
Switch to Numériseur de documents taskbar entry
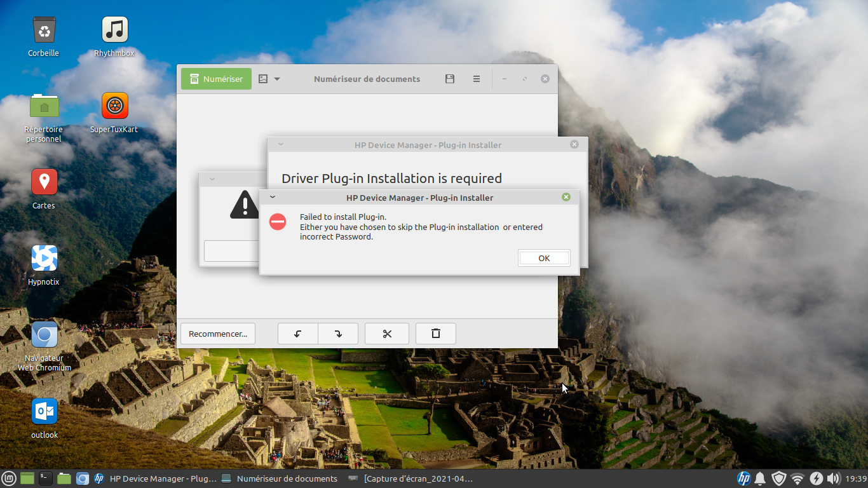click(280, 478)
